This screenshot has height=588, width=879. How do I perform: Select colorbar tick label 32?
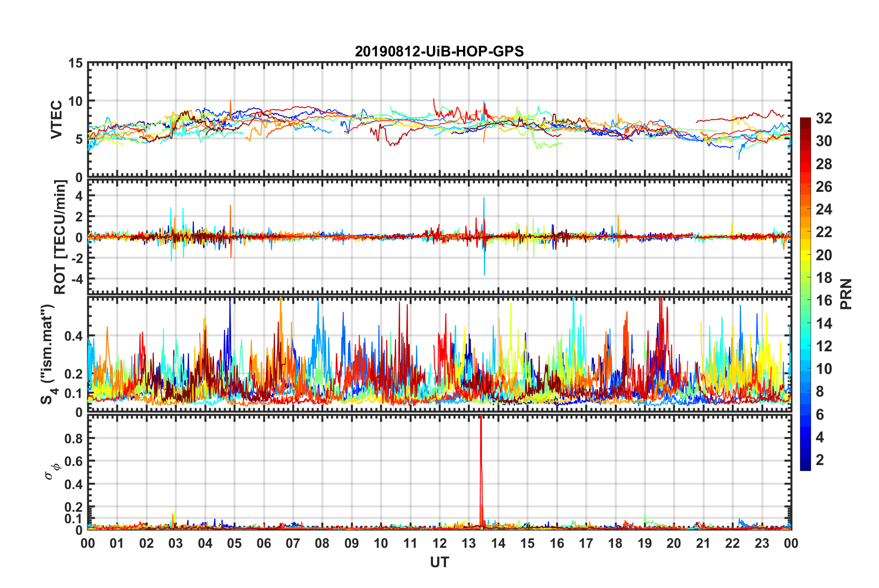pos(824,118)
